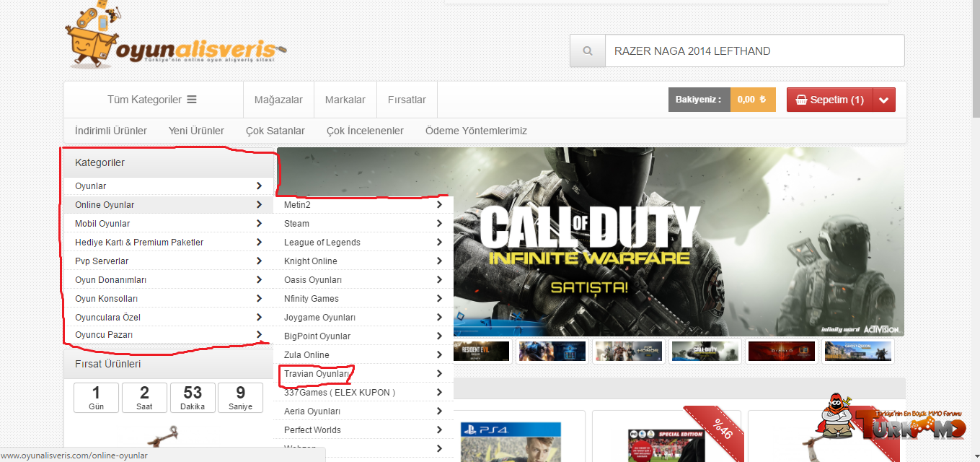
Task: Select the Call of Duty banner thumbnail
Action: (x=705, y=351)
